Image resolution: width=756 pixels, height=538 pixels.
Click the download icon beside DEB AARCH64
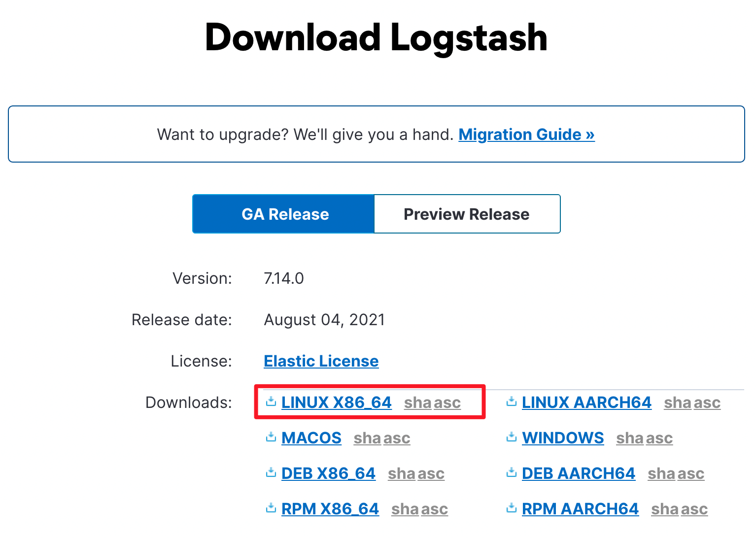coord(512,472)
